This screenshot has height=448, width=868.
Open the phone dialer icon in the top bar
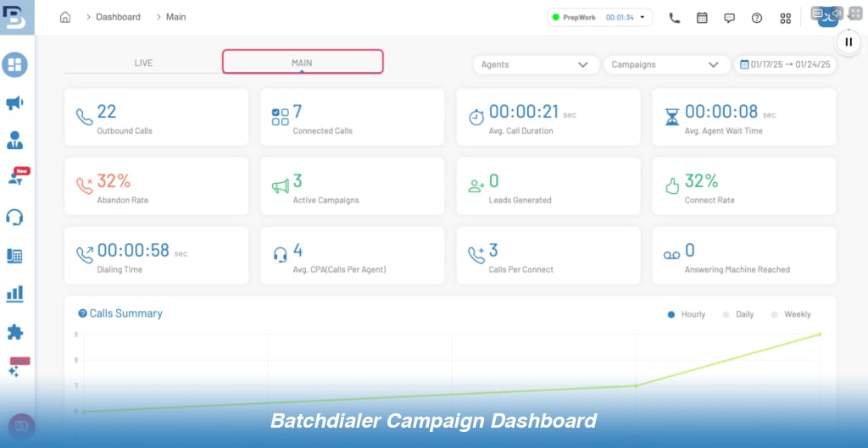[674, 18]
